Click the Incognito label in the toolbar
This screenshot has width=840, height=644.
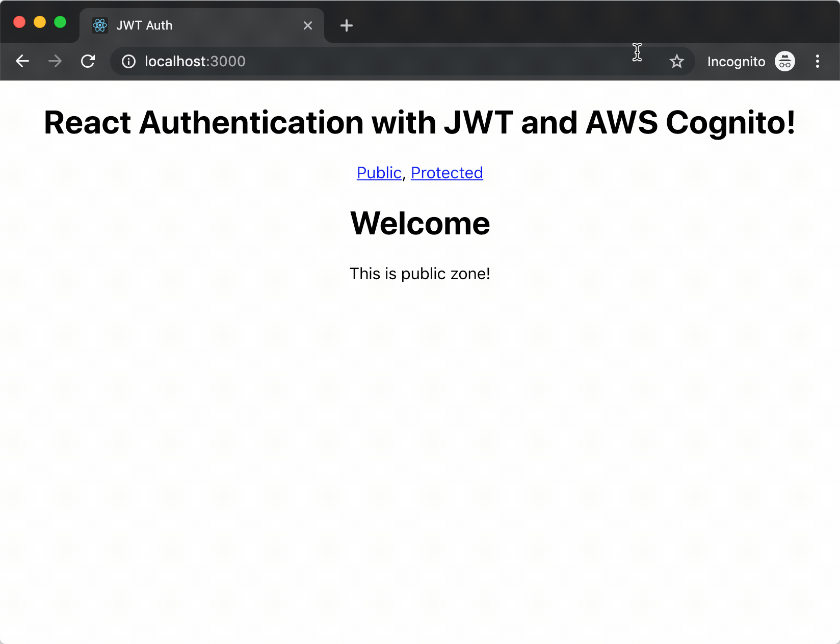(x=736, y=62)
